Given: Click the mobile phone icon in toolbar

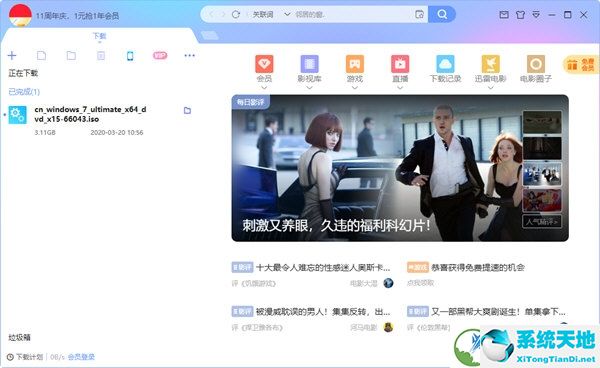Looking at the screenshot, I should click(130, 56).
